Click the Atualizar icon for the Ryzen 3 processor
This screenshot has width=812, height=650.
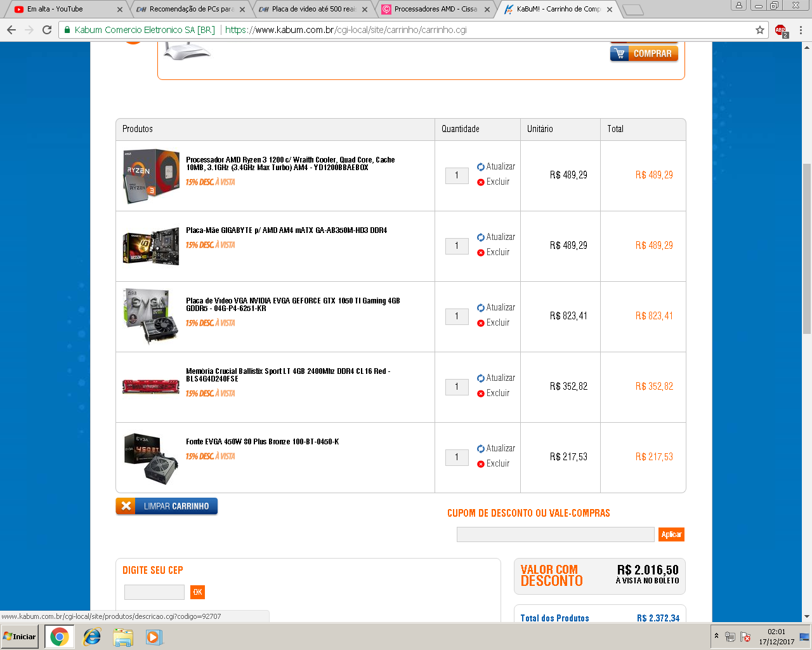pos(481,167)
